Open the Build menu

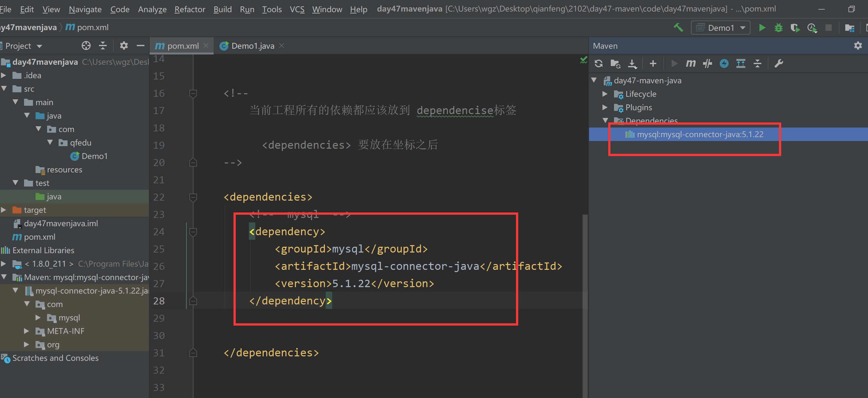222,9
